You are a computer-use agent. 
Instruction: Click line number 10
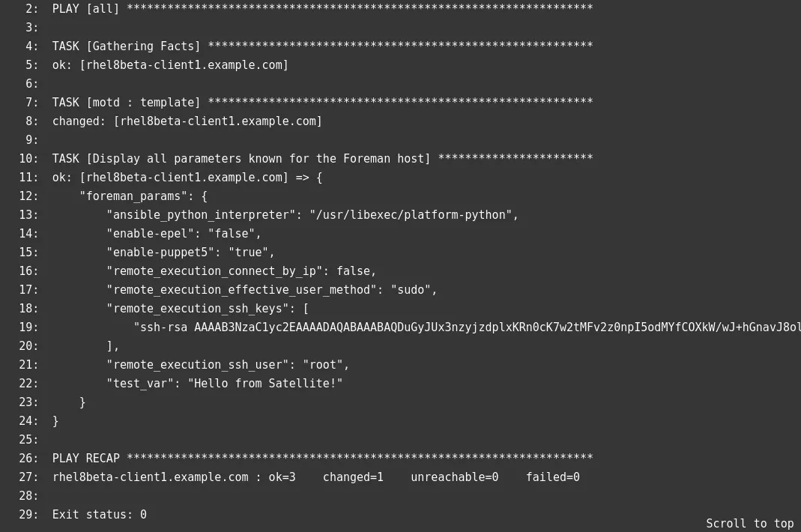(x=28, y=159)
